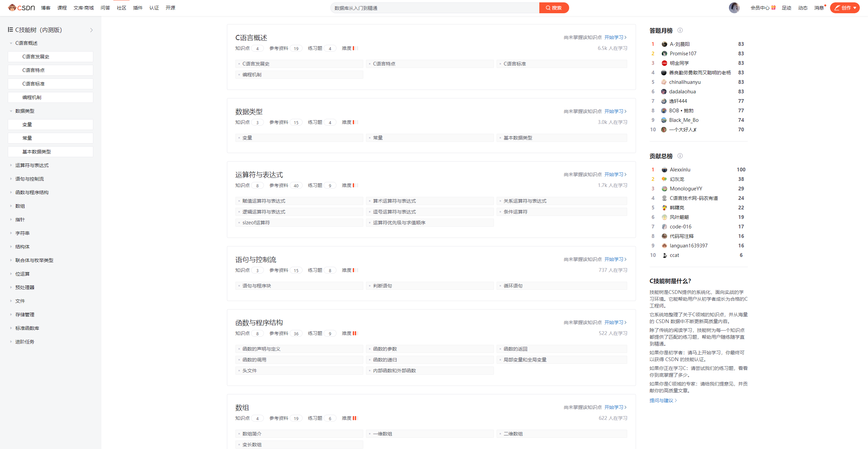Expand the 语句与控制流 tree node
The width and height of the screenshot is (868, 449).
coord(11,179)
